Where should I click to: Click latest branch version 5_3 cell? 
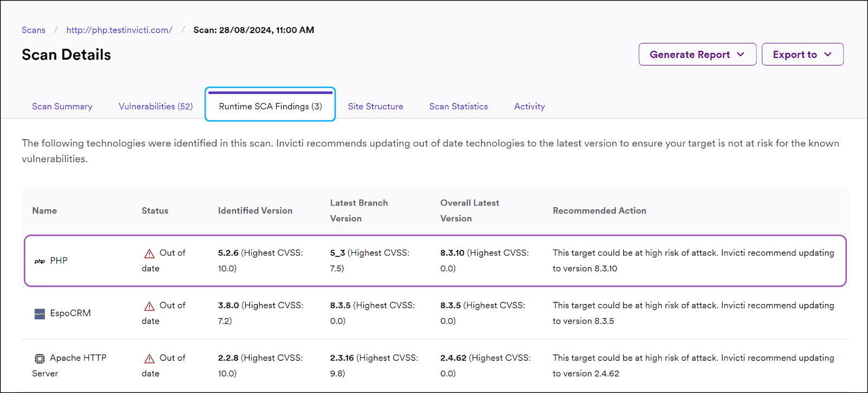[x=369, y=260]
